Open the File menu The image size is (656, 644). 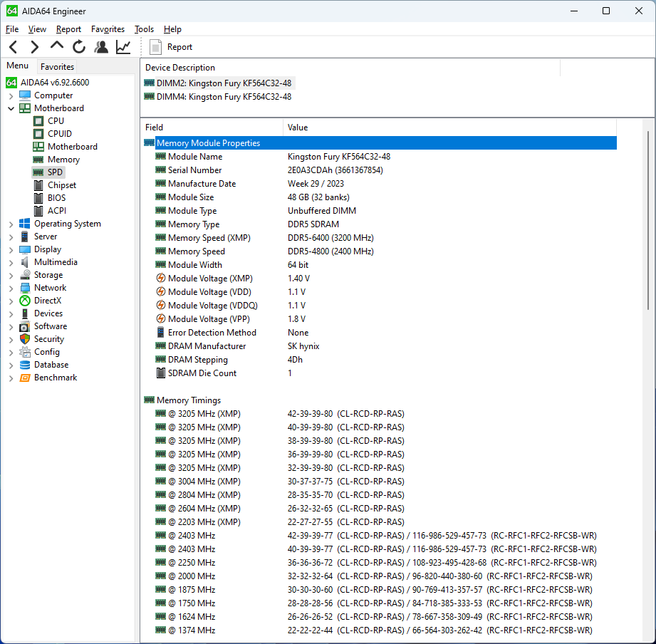click(12, 29)
